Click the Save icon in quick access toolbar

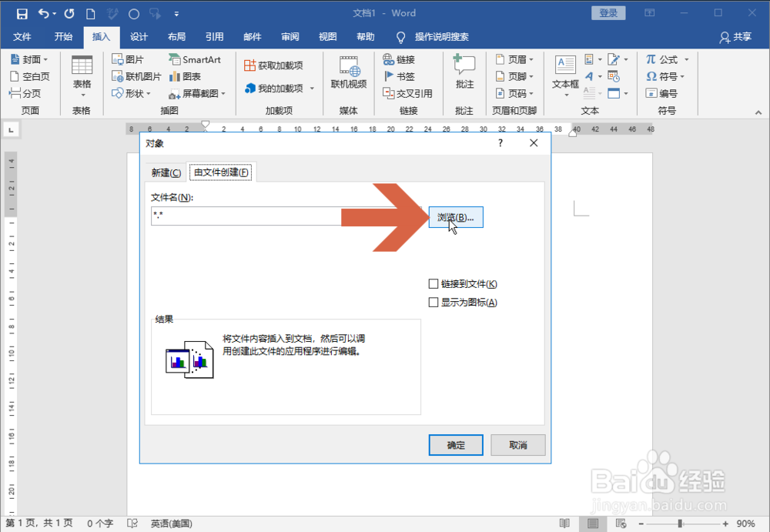[x=22, y=14]
